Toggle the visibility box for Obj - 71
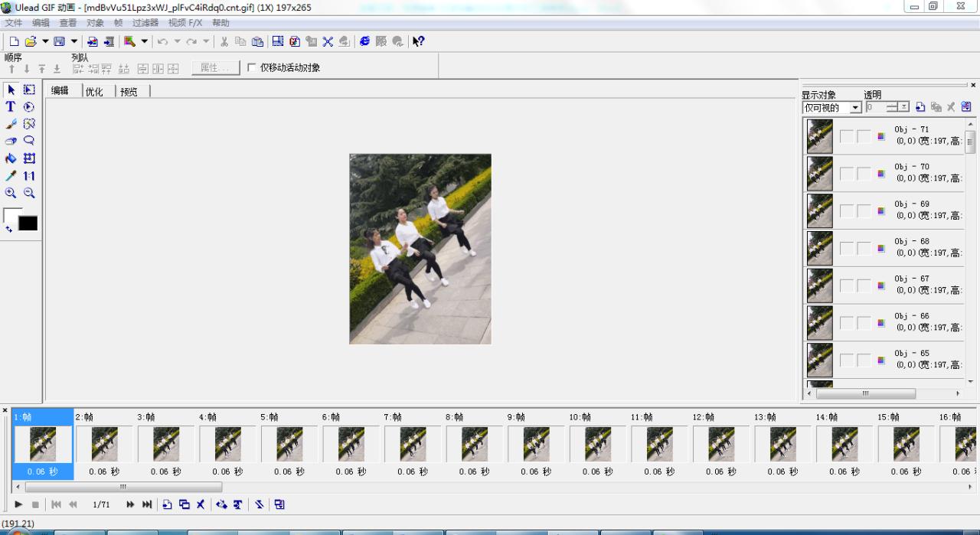 click(x=847, y=136)
